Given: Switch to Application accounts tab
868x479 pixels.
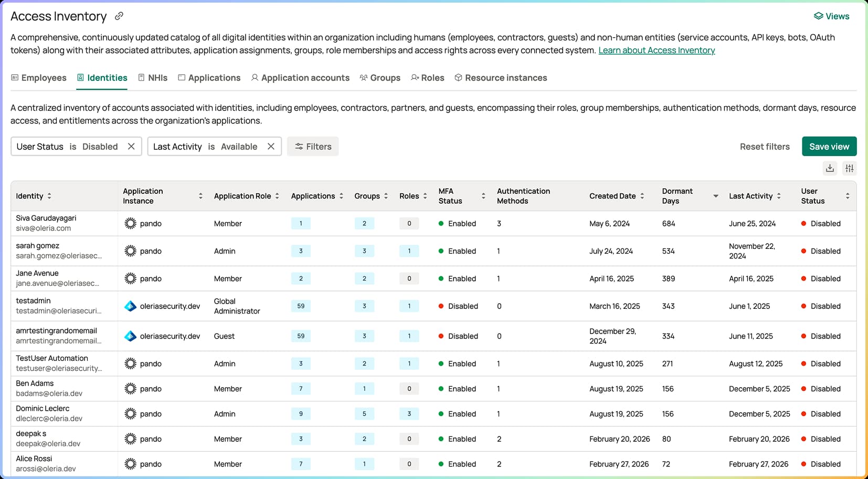Looking at the screenshot, I should pyautogui.click(x=300, y=78).
